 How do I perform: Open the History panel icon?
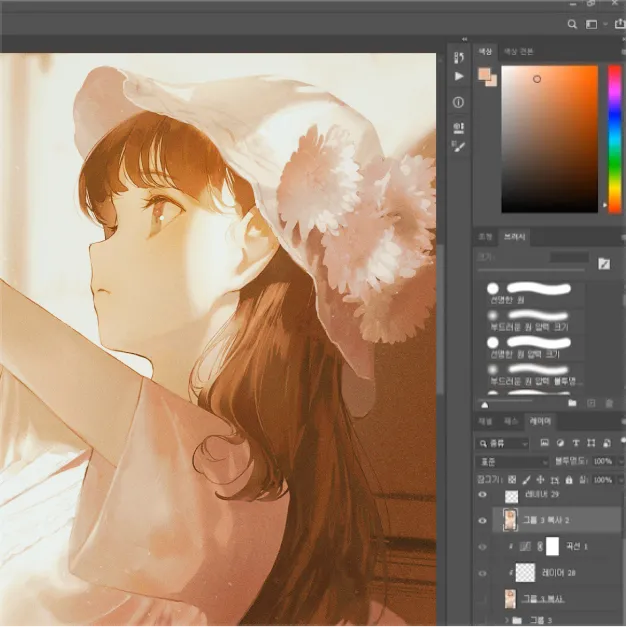459,57
